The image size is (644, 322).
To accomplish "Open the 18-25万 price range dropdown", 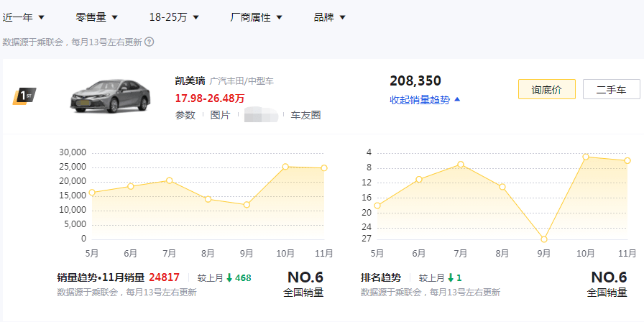I will click(174, 17).
